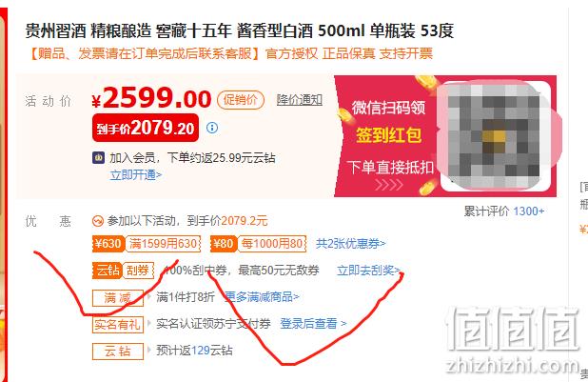
Task: Claim the ¥630 满1599用630 coupon
Action: click(x=147, y=244)
